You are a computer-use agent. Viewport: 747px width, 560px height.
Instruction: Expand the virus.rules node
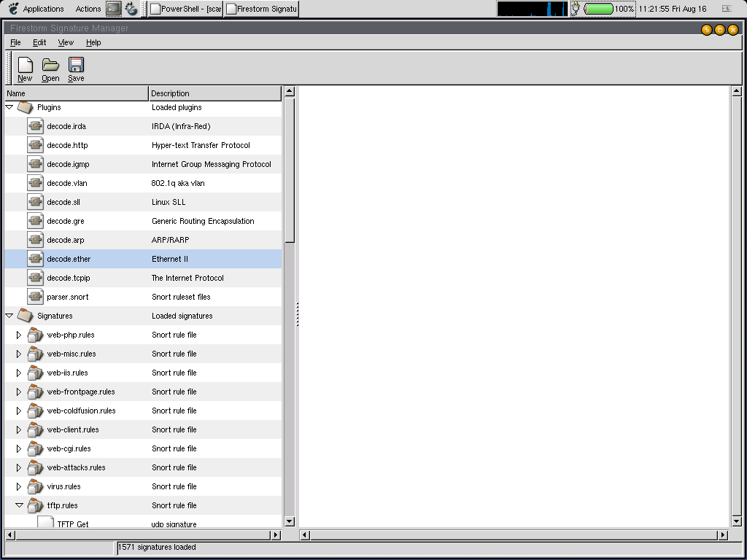click(x=18, y=486)
